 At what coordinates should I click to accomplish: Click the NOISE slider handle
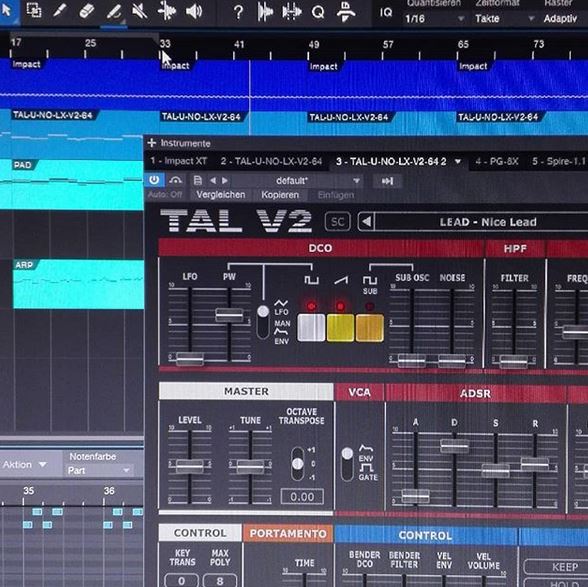[x=452, y=361]
